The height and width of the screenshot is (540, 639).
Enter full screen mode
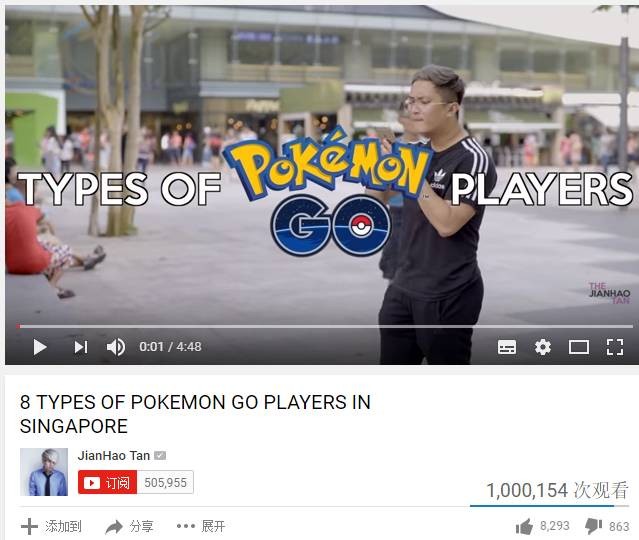click(615, 347)
